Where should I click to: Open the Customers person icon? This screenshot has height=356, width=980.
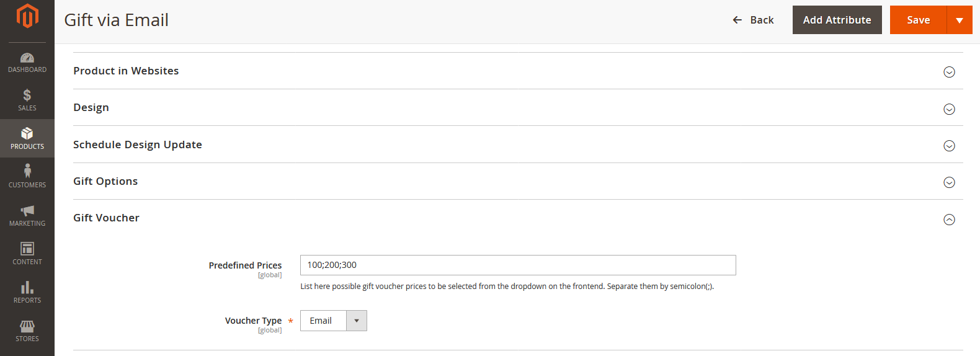27,171
